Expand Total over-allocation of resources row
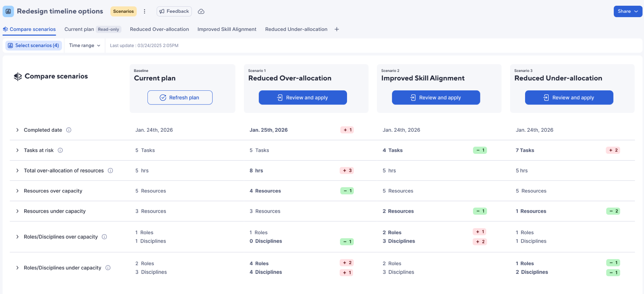The height and width of the screenshot is (294, 644). click(x=17, y=171)
